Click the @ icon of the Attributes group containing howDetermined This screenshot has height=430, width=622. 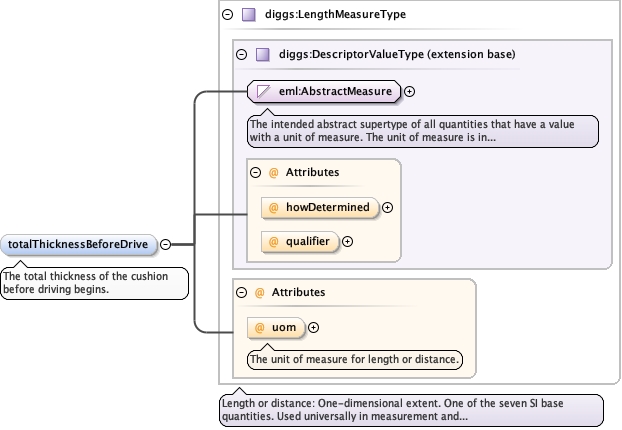pos(273,172)
